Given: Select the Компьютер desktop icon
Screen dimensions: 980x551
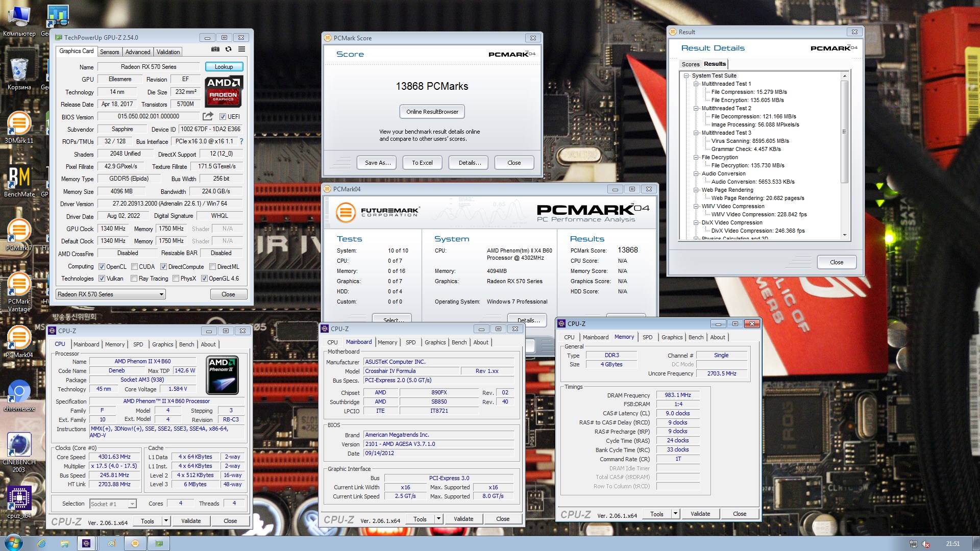Looking at the screenshot, I should point(19,20).
